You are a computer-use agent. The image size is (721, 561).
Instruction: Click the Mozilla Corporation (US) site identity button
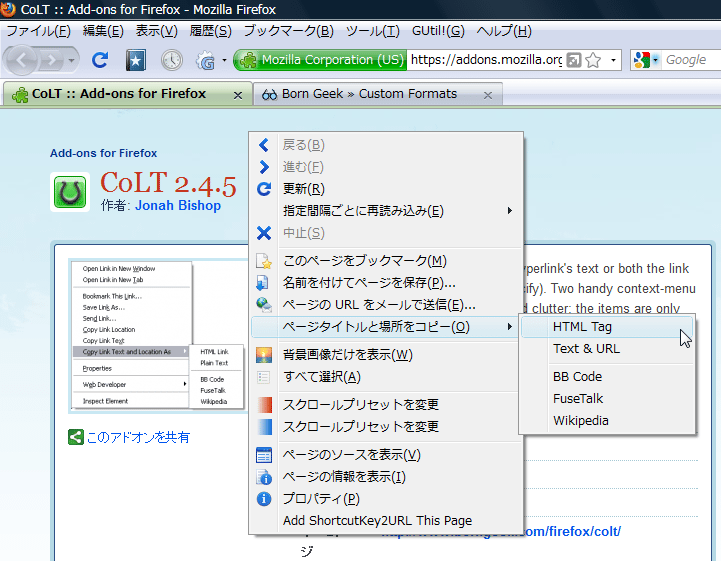coord(320,60)
